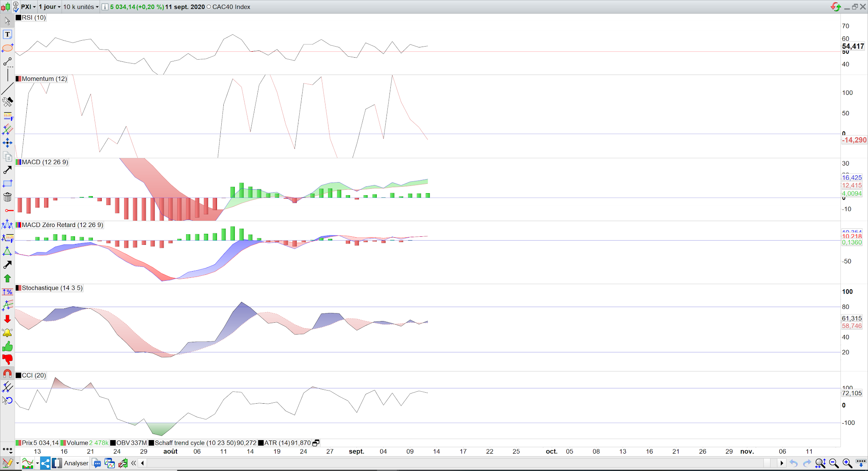The width and height of the screenshot is (868, 471).
Task: Click the blue share icon
Action: pos(45,463)
